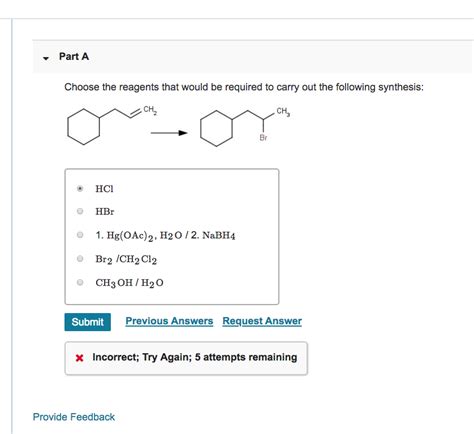Select the Br2 / CH2Cl2 radio option
The image size is (474, 434).
(x=80, y=258)
